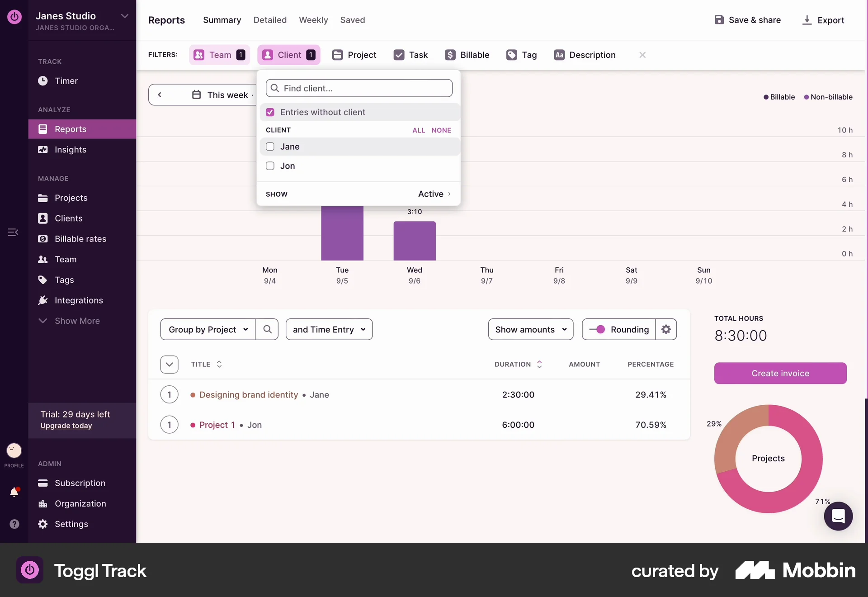Check the Jane client checkbox
Viewport: 868px width, 597px height.
click(270, 147)
